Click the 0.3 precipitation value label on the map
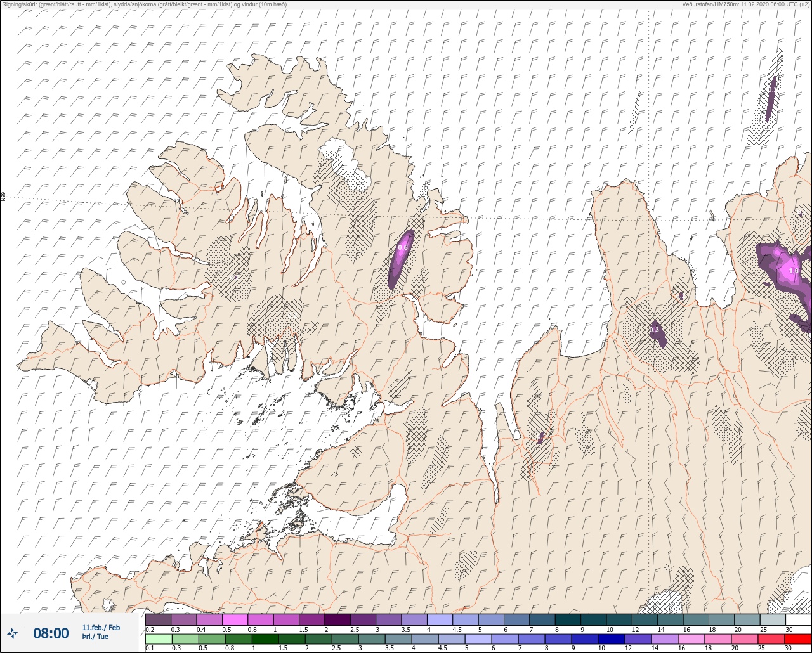The image size is (812, 653). [655, 330]
